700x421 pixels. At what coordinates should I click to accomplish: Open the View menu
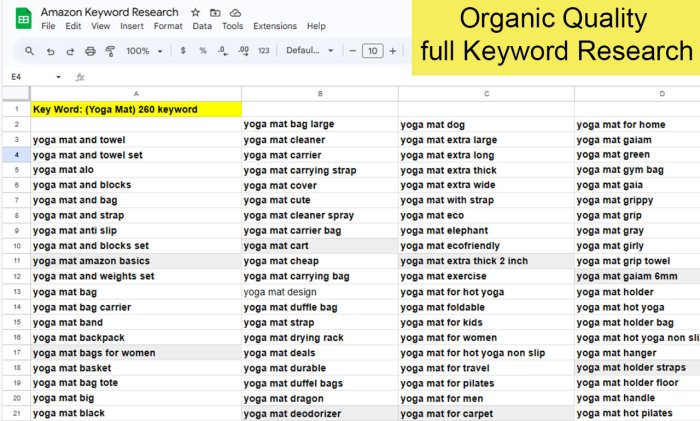click(x=101, y=26)
